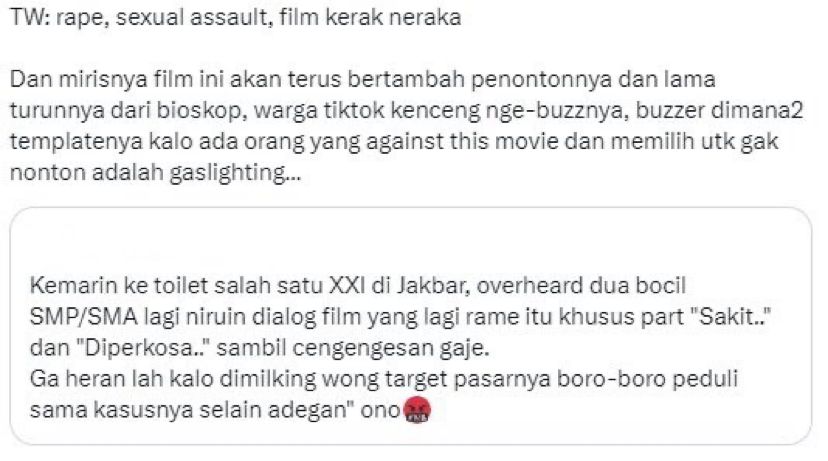Open the quoted tweet card
The image size is (828, 461).
(411, 326)
